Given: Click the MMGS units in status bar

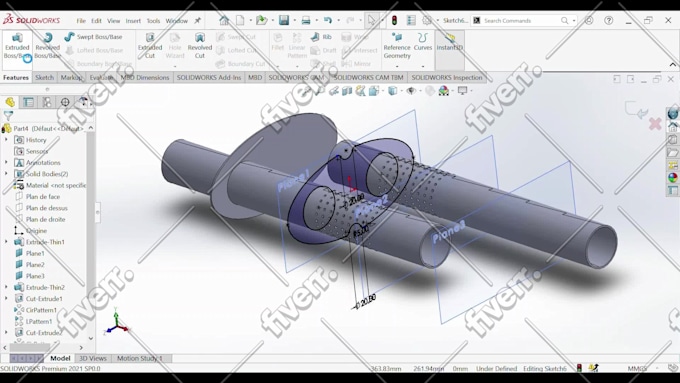Looking at the screenshot, I should [637, 368].
